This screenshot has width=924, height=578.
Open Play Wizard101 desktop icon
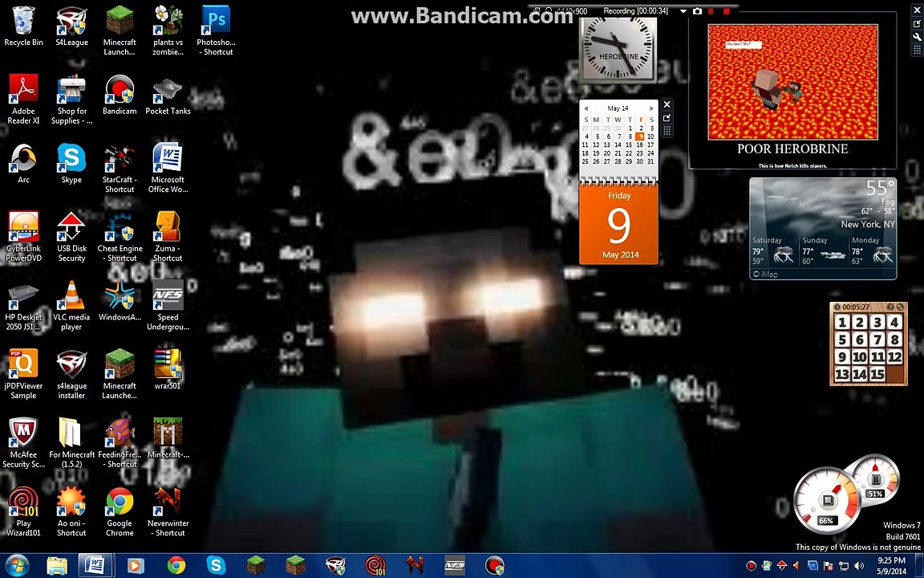[23, 511]
